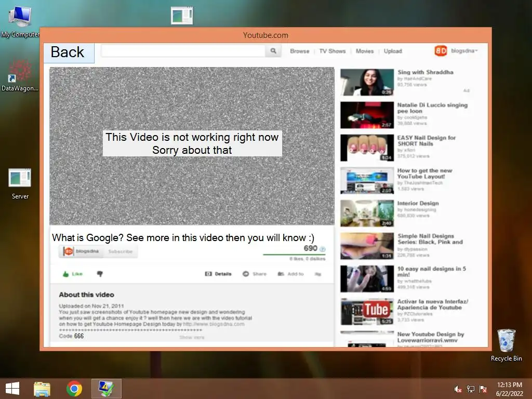Click the active application icon in taskbar
The height and width of the screenshot is (399, 532).
(x=106, y=389)
